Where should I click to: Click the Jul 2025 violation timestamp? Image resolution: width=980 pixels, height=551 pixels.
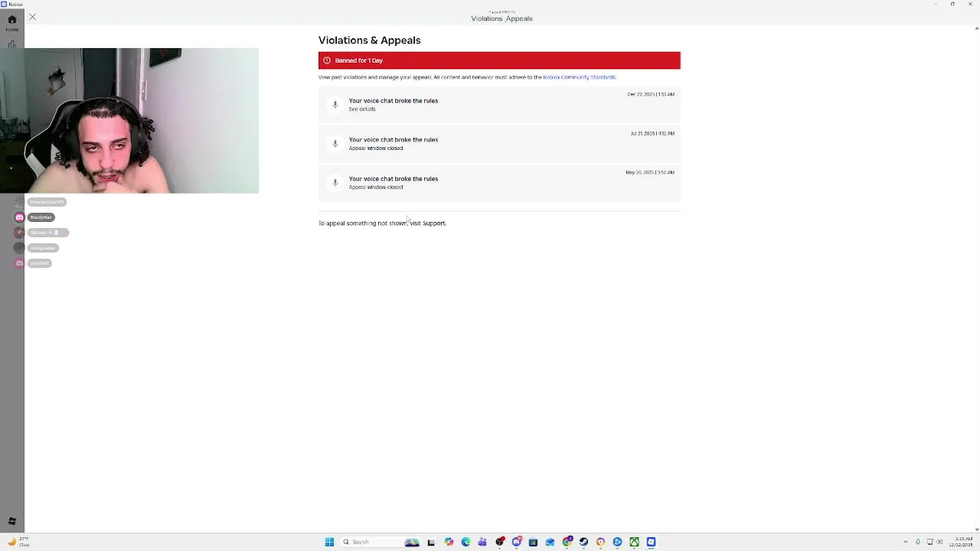[x=652, y=133]
